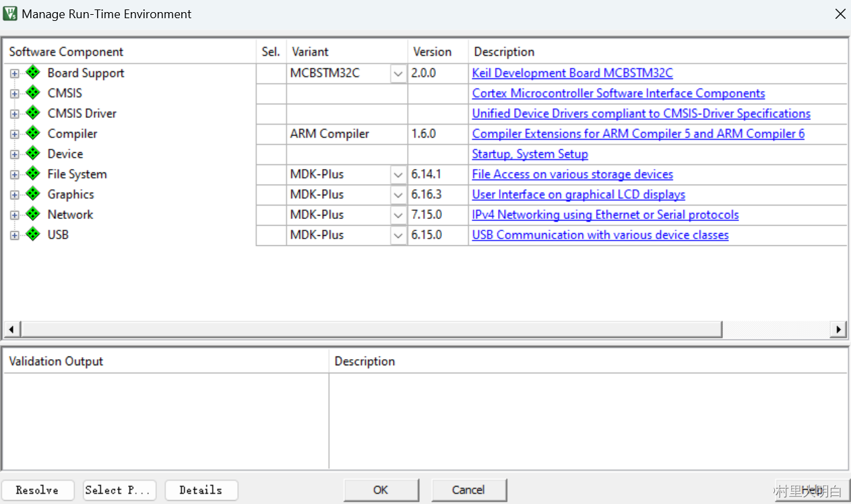This screenshot has height=504, width=851.
Task: Expand the CMSIS tree node
Action: tap(15, 94)
